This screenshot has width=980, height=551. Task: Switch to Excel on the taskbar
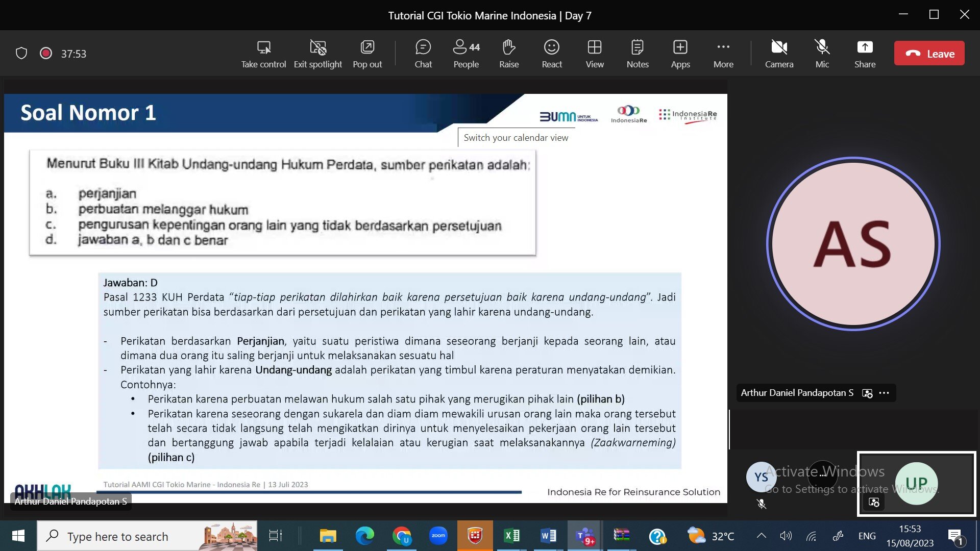(x=511, y=536)
